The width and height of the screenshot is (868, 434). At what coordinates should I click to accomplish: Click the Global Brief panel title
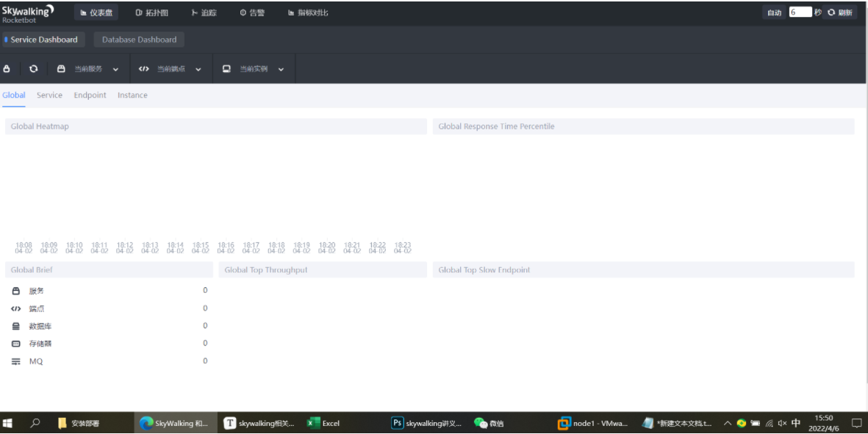(x=32, y=270)
